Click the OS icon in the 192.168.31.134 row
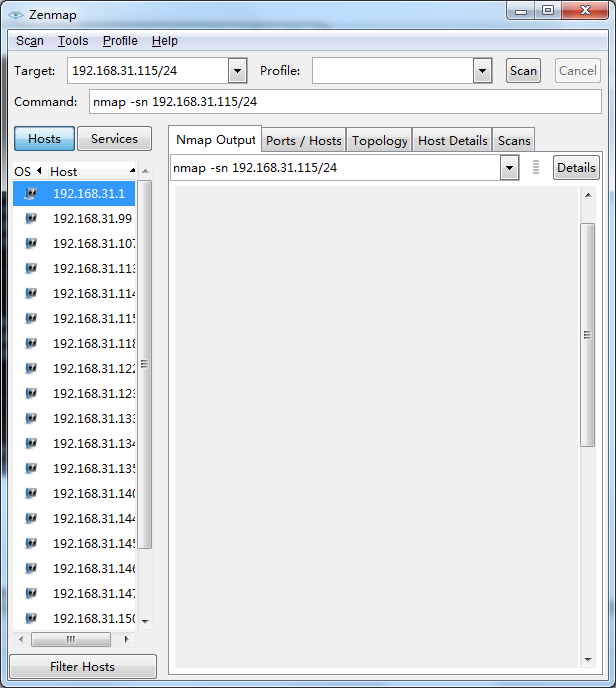The image size is (616, 688). (31, 444)
